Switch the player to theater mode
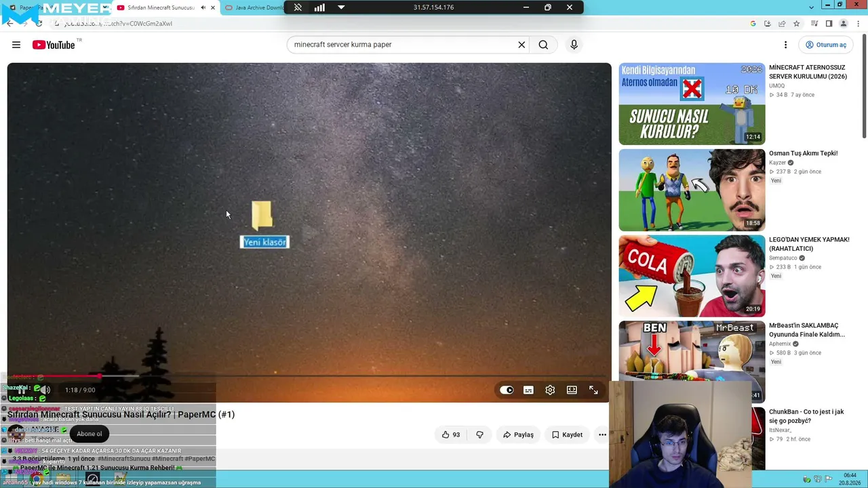 tap(572, 390)
